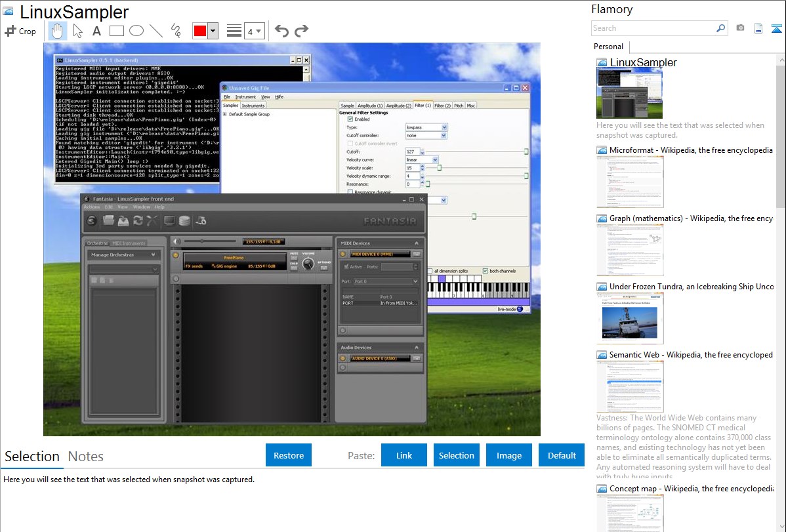This screenshot has height=532, width=786.
Task: Click the line thickness icon
Action: coord(234,31)
